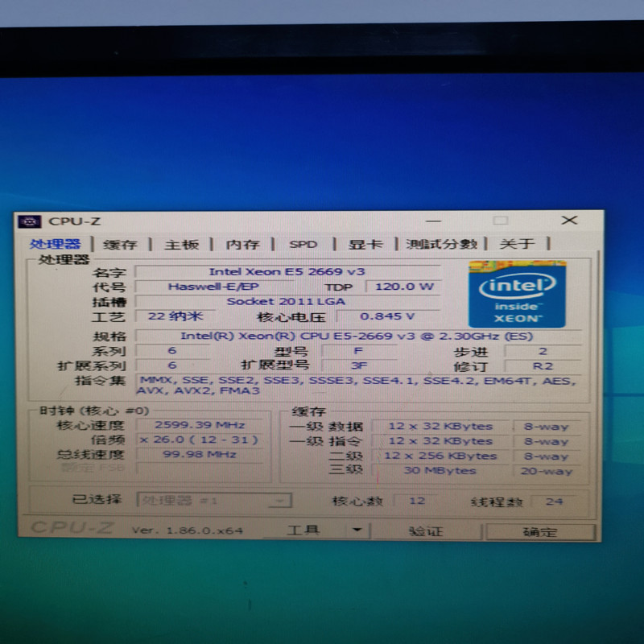Click the version text Ver. 1.86.0.x64
This screenshot has height=644, width=644.
pyautogui.click(x=188, y=530)
